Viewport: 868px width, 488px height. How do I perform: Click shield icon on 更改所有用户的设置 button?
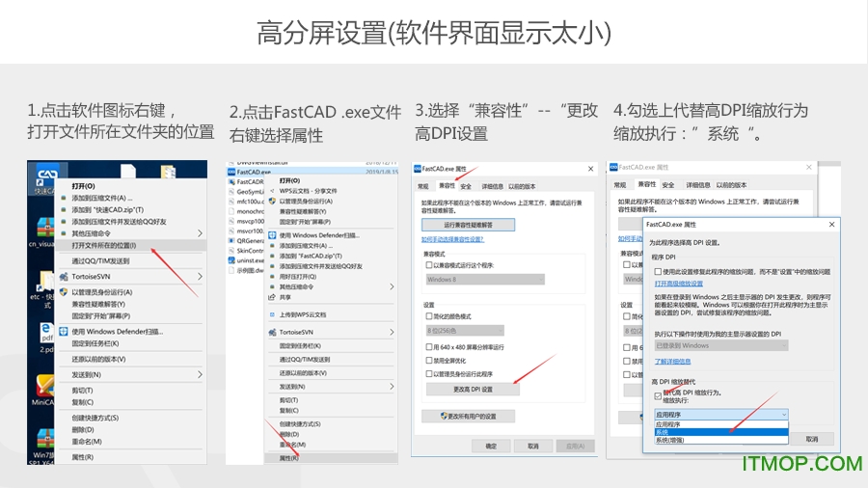point(444,416)
